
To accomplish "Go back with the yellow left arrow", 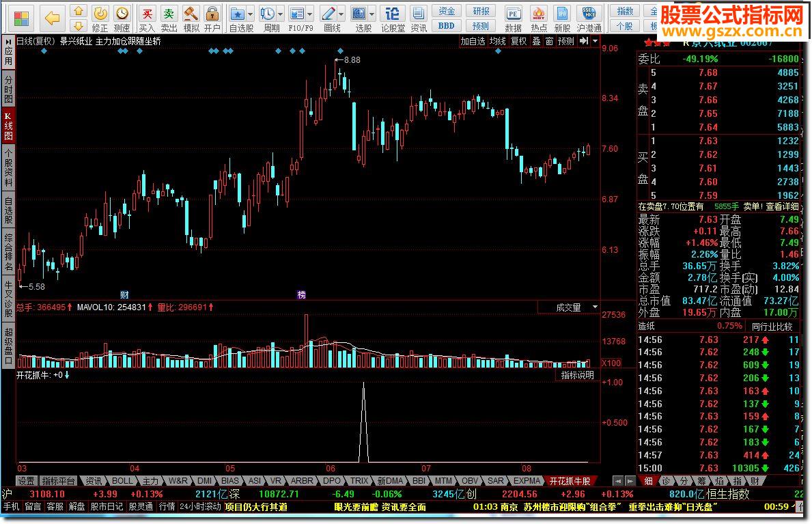I will pos(52,18).
